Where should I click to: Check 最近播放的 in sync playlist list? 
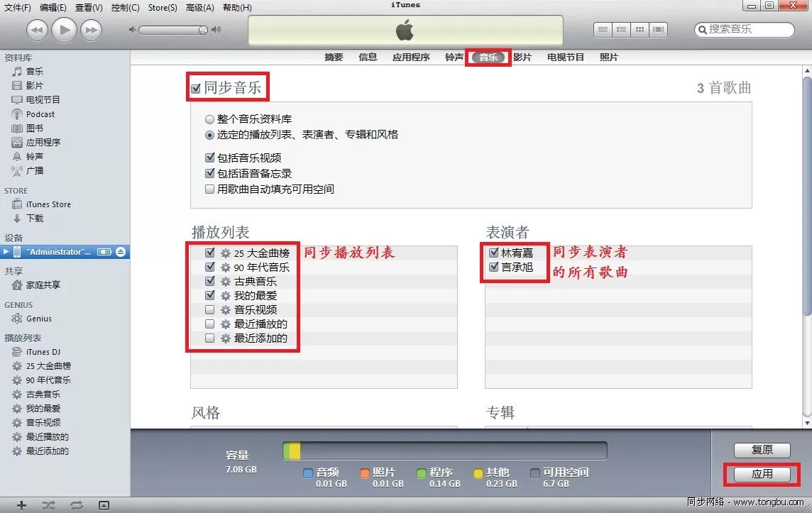pos(209,324)
